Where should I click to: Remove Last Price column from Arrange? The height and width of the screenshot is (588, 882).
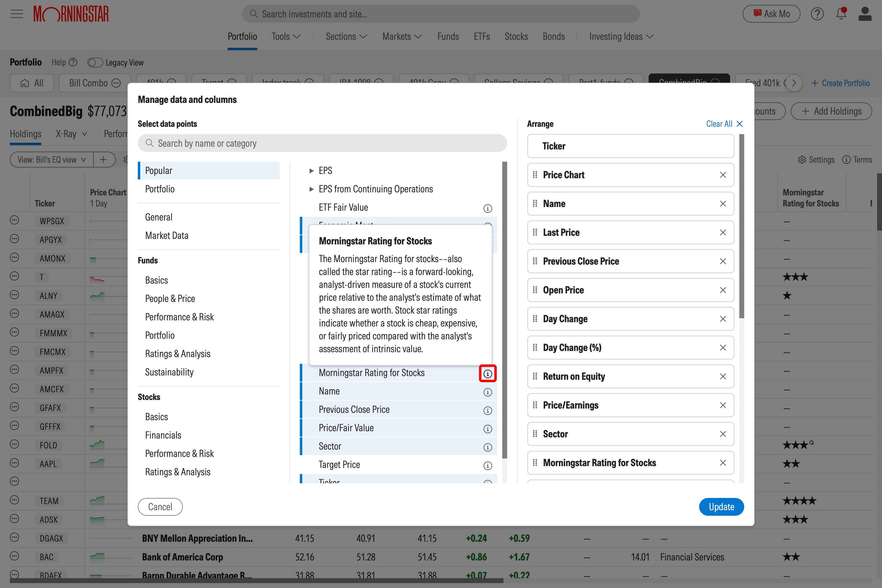point(723,232)
